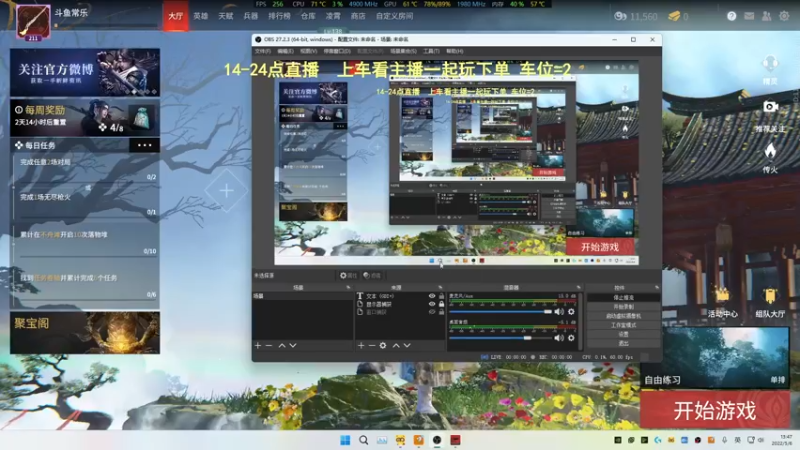Click the red app icon on taskbar
Screen dimensions: 800x450
[456, 440]
